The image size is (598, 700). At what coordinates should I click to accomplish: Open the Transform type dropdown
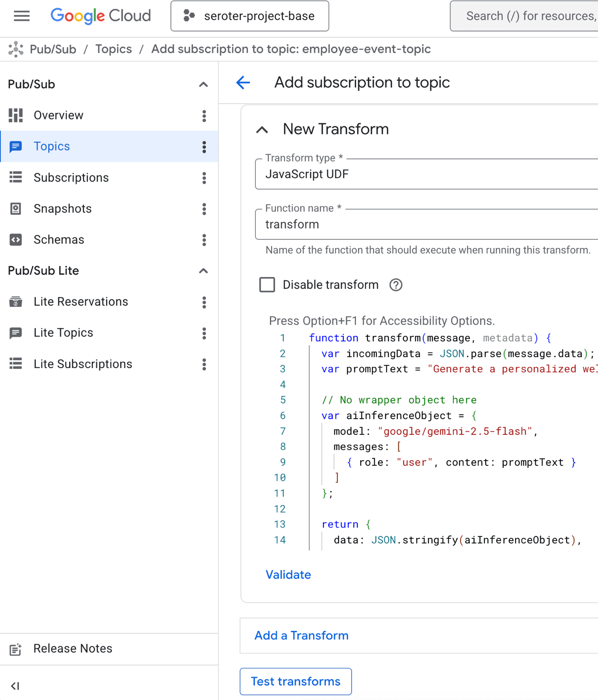click(427, 174)
